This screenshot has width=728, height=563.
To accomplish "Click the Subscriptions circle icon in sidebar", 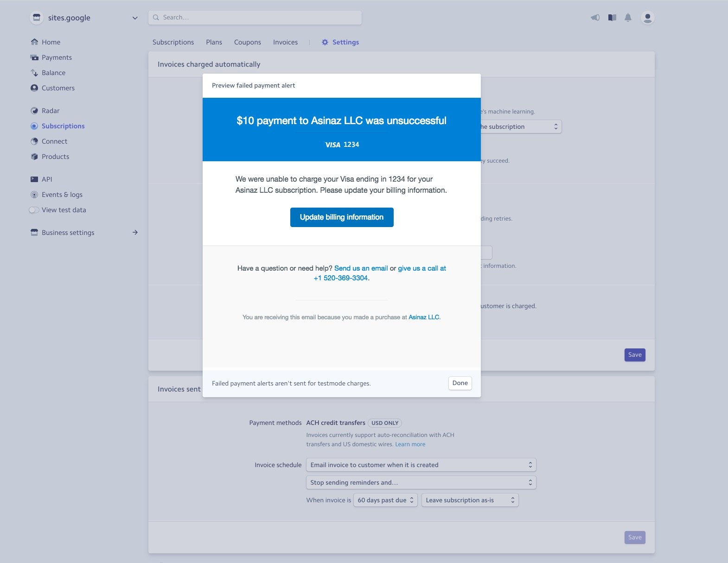I will (x=34, y=126).
